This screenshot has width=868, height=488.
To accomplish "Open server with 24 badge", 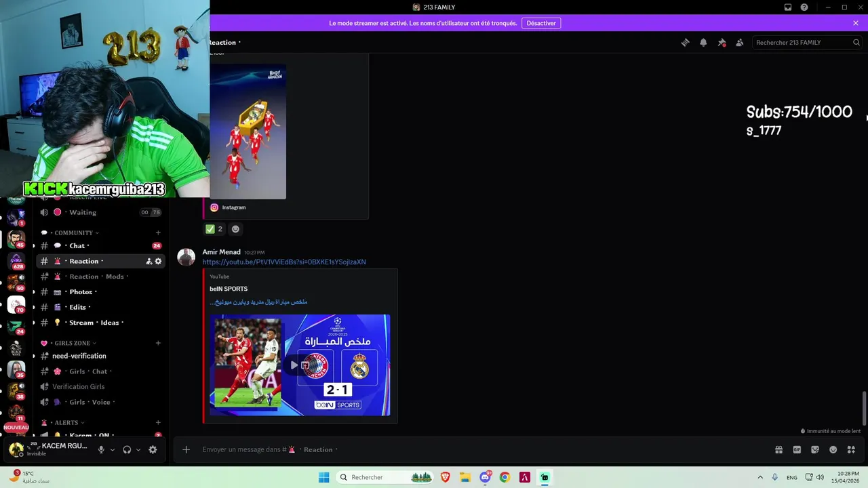I will click(16, 326).
